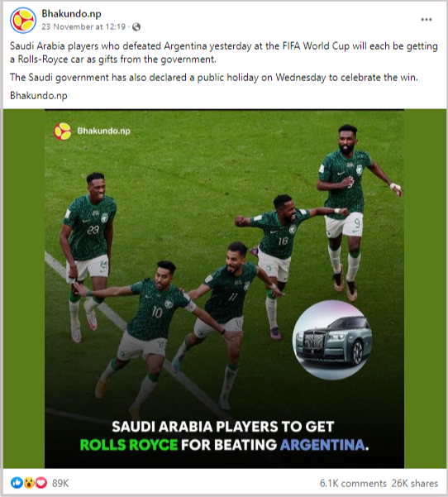
Task: Click the blue Like reaction icon
Action: pyautogui.click(x=17, y=483)
